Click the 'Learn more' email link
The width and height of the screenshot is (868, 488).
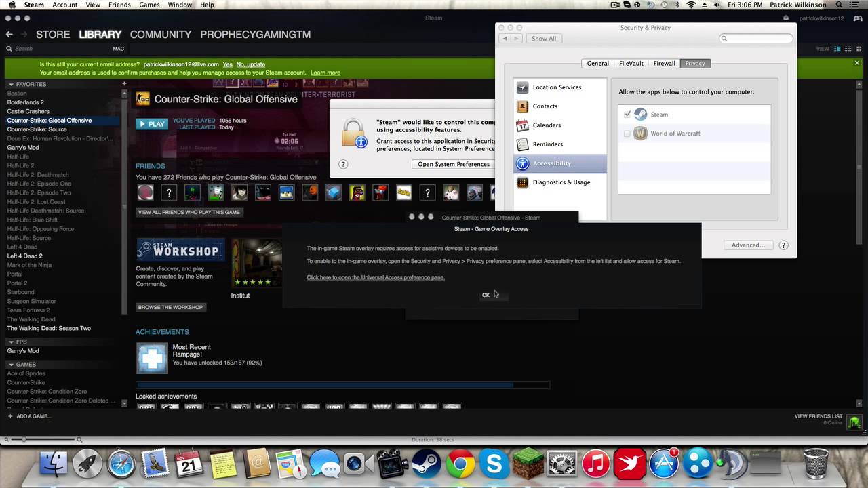click(325, 73)
